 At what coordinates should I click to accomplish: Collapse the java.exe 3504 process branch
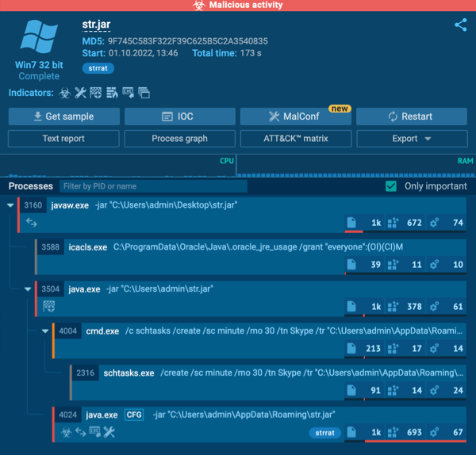click(x=29, y=289)
